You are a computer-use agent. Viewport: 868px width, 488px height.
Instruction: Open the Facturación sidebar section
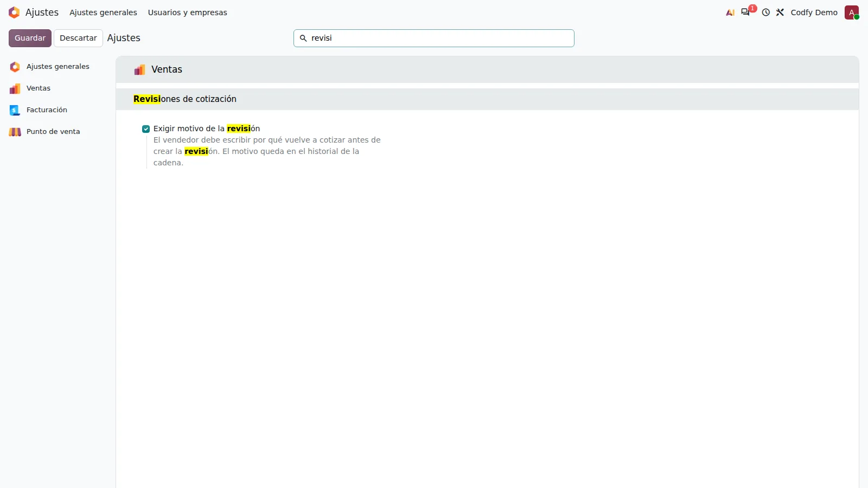tap(58, 110)
